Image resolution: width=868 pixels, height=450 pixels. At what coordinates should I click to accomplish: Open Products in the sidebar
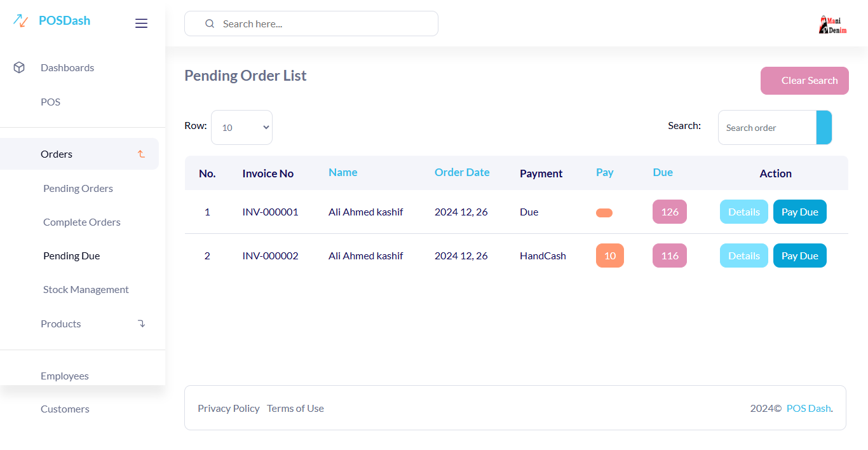61,324
